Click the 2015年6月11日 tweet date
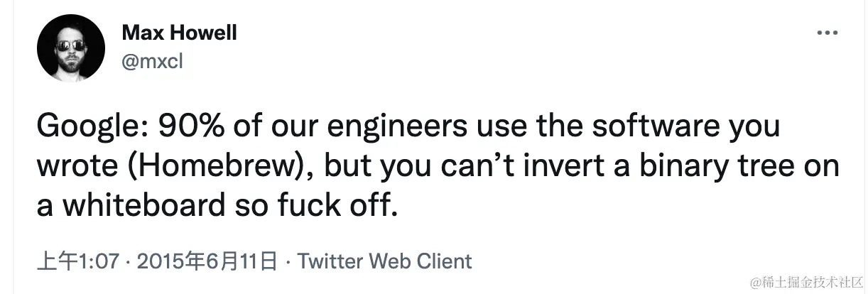Image resolution: width=868 pixels, height=294 pixels. [x=205, y=261]
